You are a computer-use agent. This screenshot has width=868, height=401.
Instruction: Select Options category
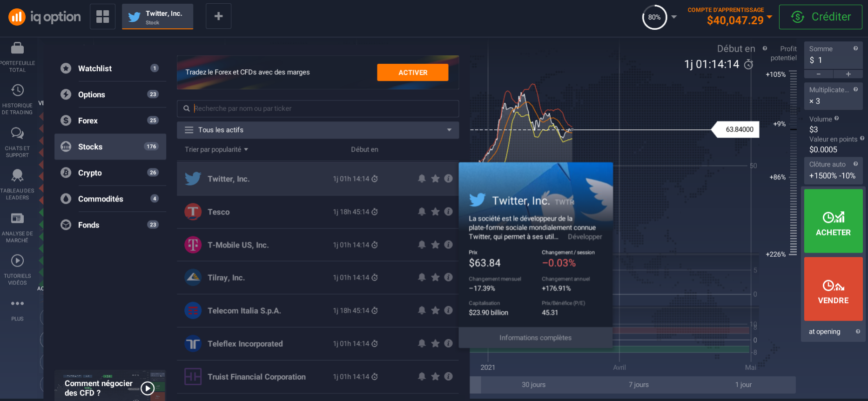click(110, 94)
